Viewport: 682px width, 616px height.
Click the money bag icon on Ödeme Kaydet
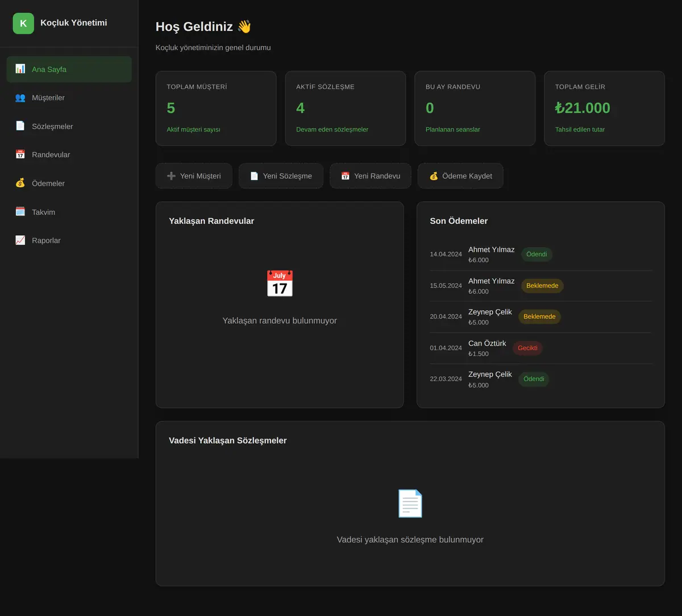click(x=434, y=176)
